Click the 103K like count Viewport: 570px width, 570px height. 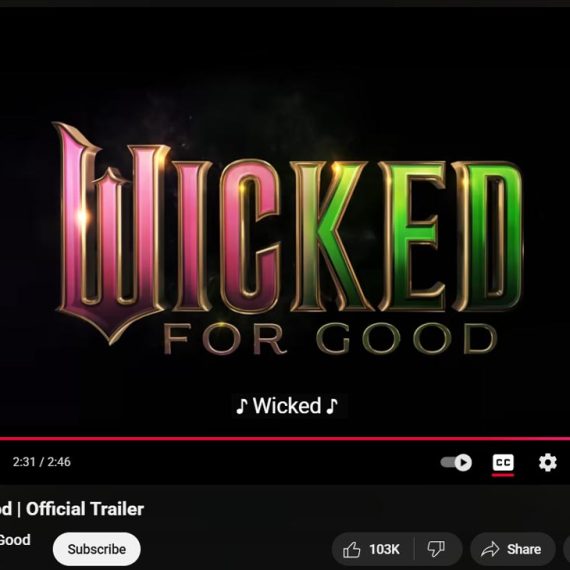pos(384,549)
